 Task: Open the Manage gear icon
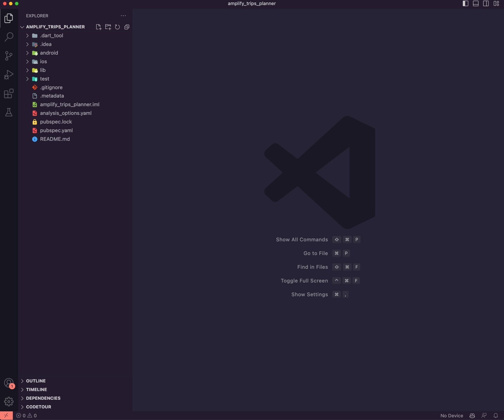[x=9, y=402]
